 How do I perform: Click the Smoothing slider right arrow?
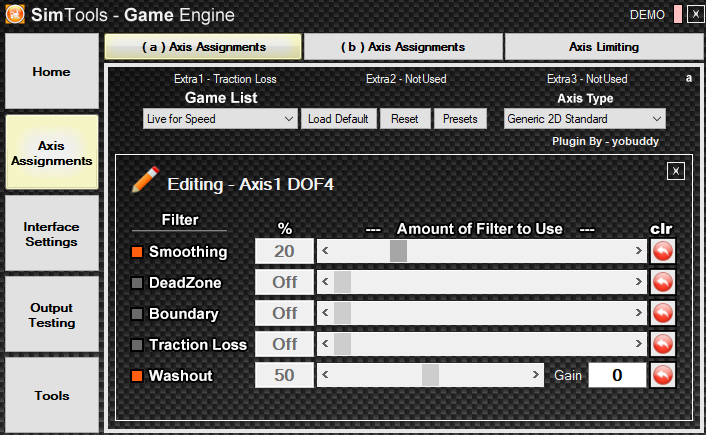[x=638, y=251]
